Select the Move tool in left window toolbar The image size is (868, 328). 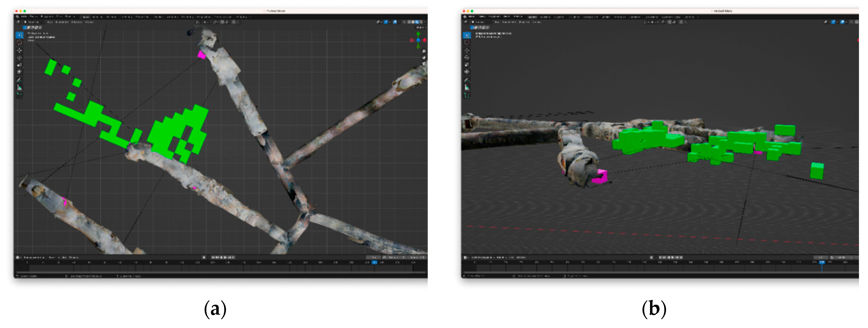20,50
